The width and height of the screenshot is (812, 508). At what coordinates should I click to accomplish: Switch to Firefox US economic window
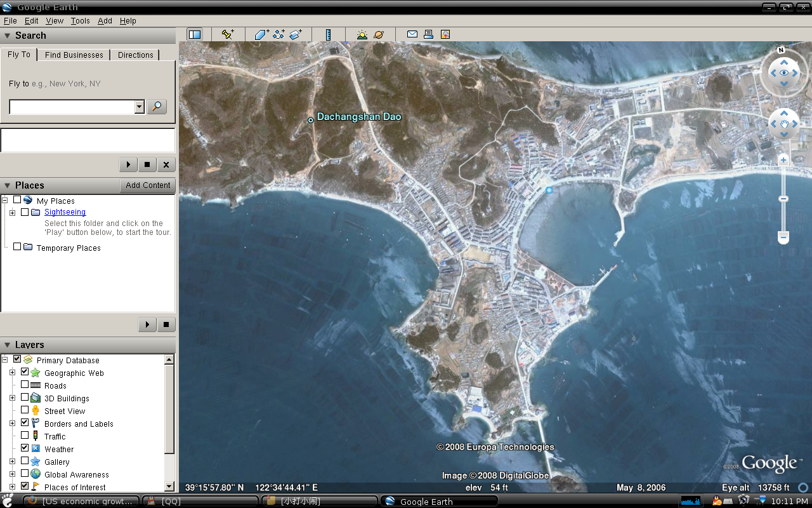(81, 501)
